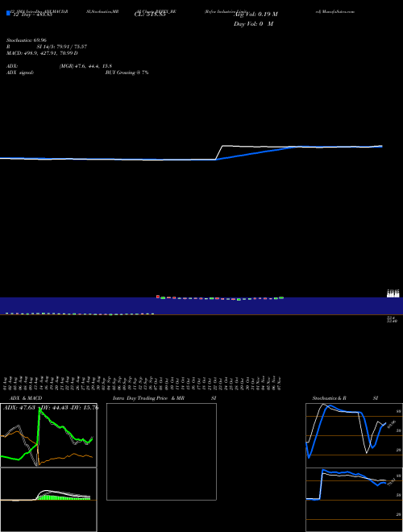Click the 'Stochastics & R' panel title

[x=329, y=398]
